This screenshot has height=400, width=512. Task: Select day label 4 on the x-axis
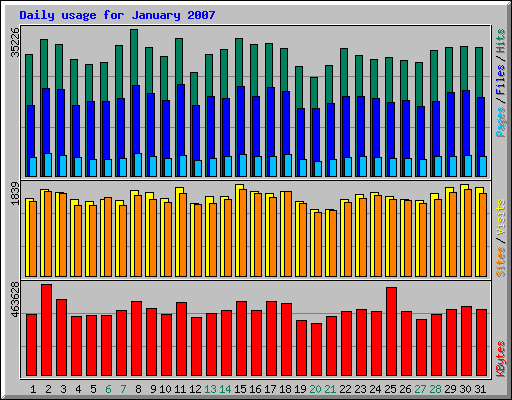[78, 389]
